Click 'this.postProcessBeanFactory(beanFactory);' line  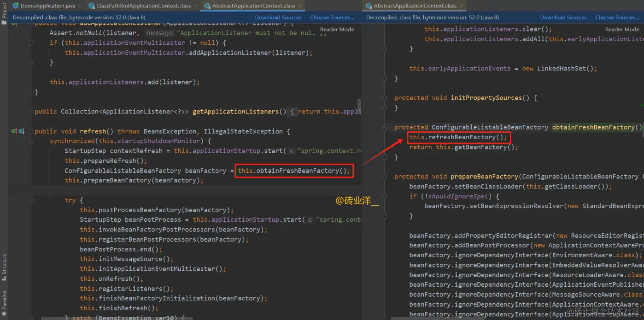point(157,210)
